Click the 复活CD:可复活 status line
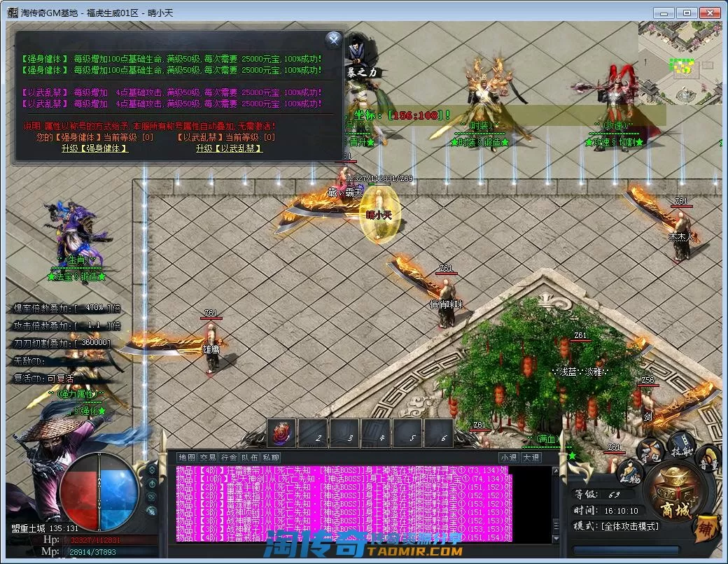728x564 pixels. click(43, 379)
